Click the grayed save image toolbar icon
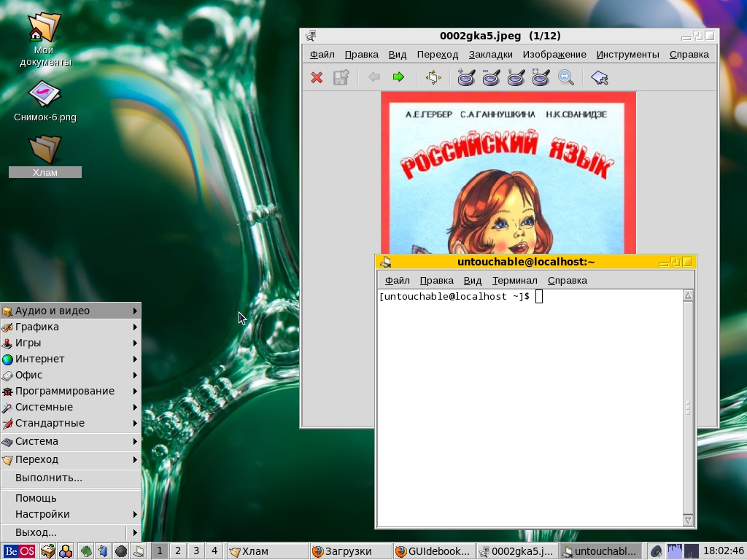Screen dimensions: 747x560 tap(341, 77)
